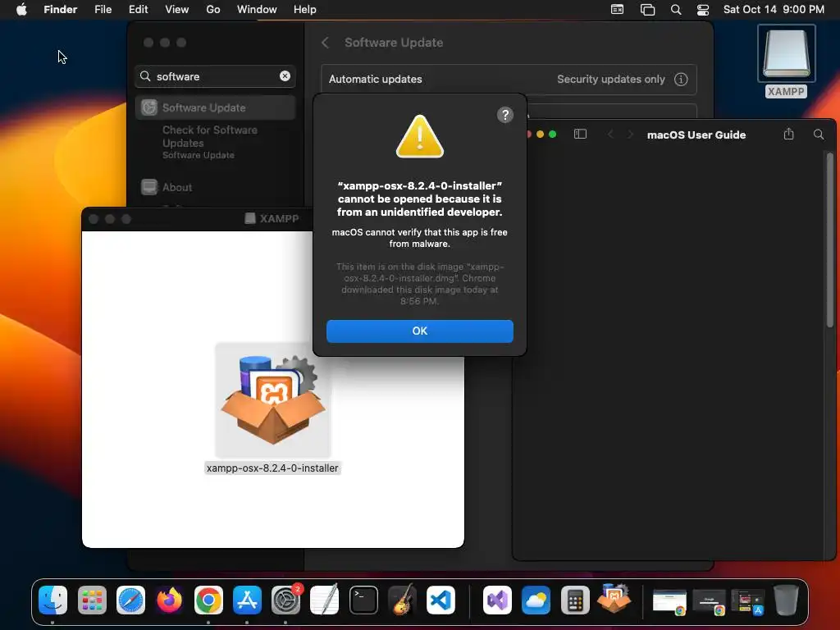Toggle sidebar in macOS User Guide window

(580, 134)
